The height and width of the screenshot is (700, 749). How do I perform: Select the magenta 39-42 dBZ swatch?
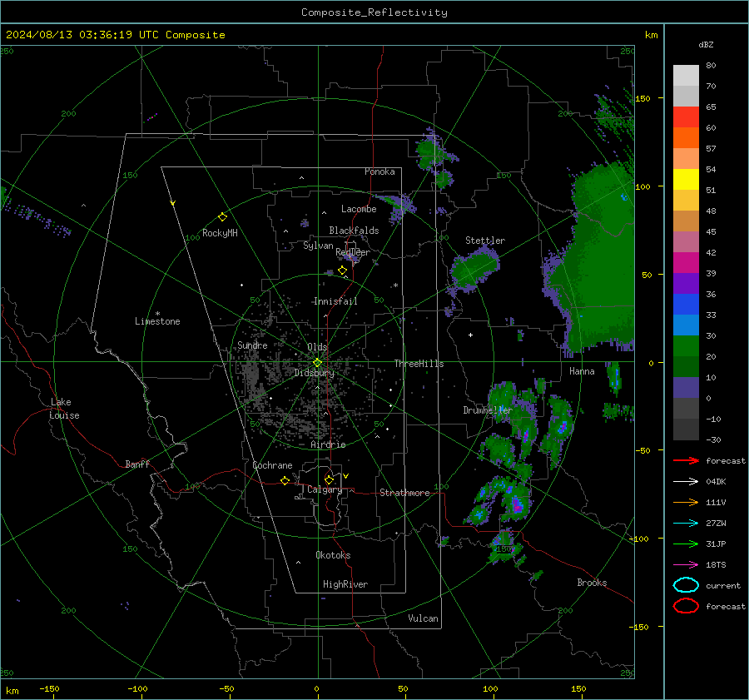pos(686,263)
